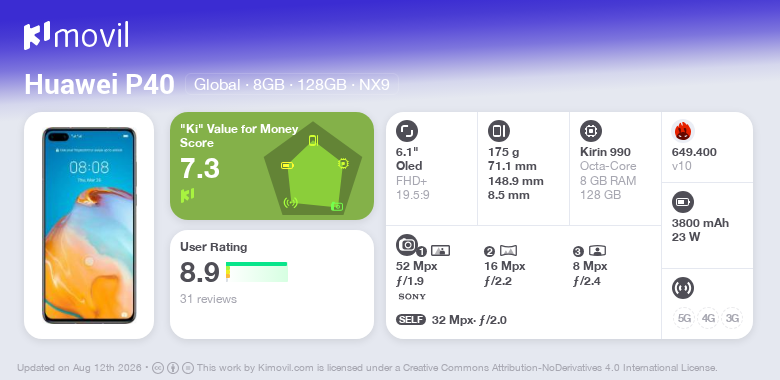Click the battery capacity icon
Viewport: 780px width, 380px height.
coord(682,202)
